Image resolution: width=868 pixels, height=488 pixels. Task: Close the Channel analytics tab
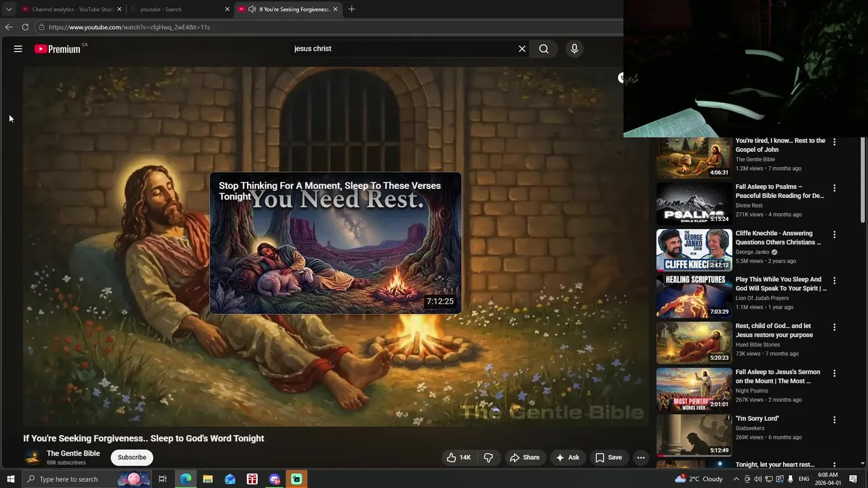coord(119,9)
